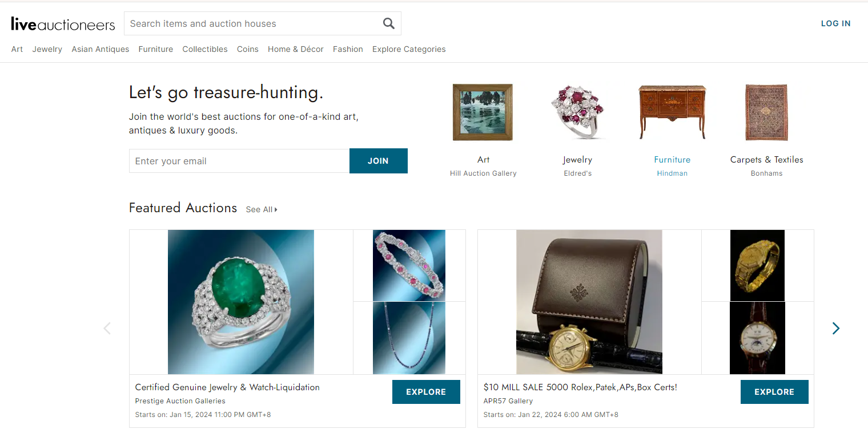
Task: Open the Carpets & Textiles rug thumbnail
Action: click(x=766, y=112)
